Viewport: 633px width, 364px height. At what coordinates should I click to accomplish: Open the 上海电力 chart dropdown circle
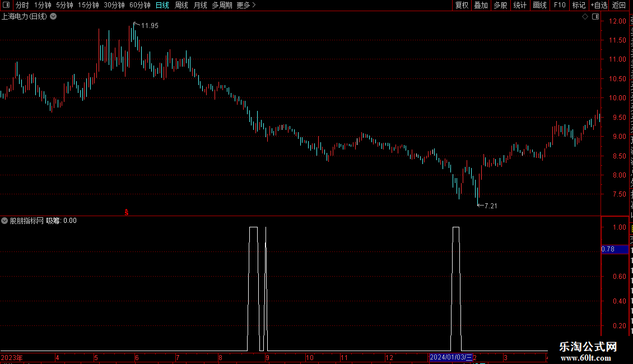tap(53, 17)
